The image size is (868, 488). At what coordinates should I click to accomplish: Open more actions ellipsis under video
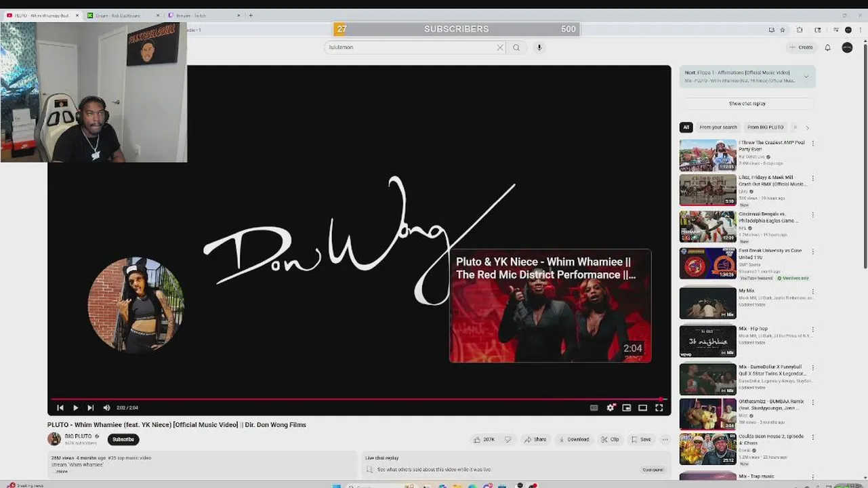(665, 439)
